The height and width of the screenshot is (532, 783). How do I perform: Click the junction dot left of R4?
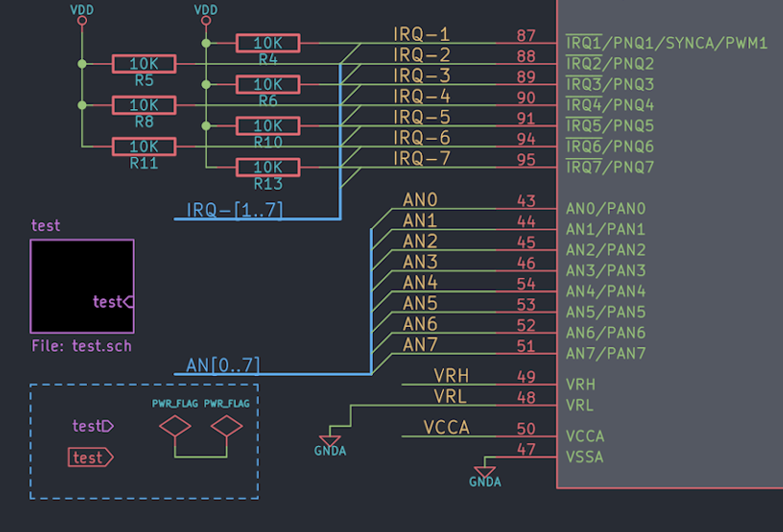(x=206, y=43)
